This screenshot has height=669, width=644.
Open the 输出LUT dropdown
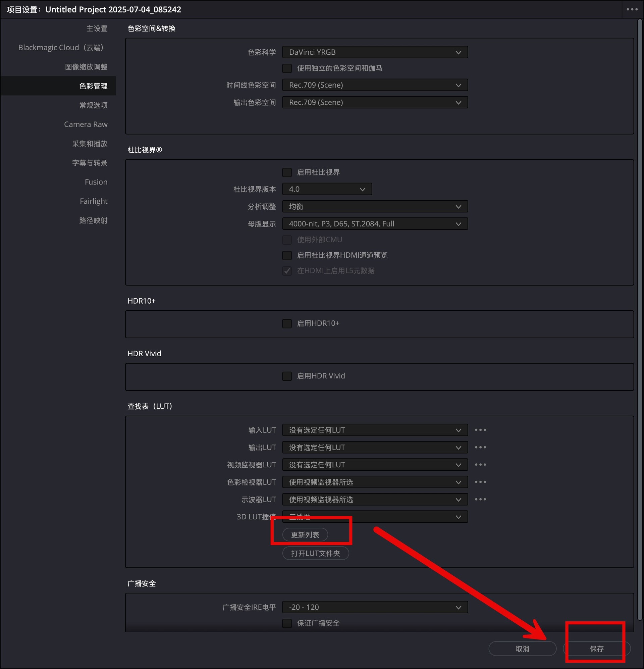375,448
